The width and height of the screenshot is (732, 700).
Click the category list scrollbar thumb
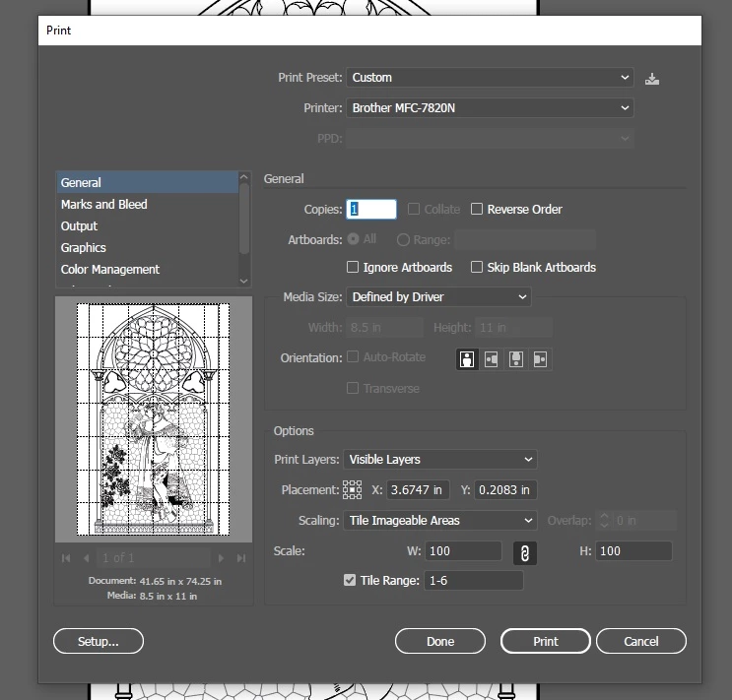click(x=243, y=219)
